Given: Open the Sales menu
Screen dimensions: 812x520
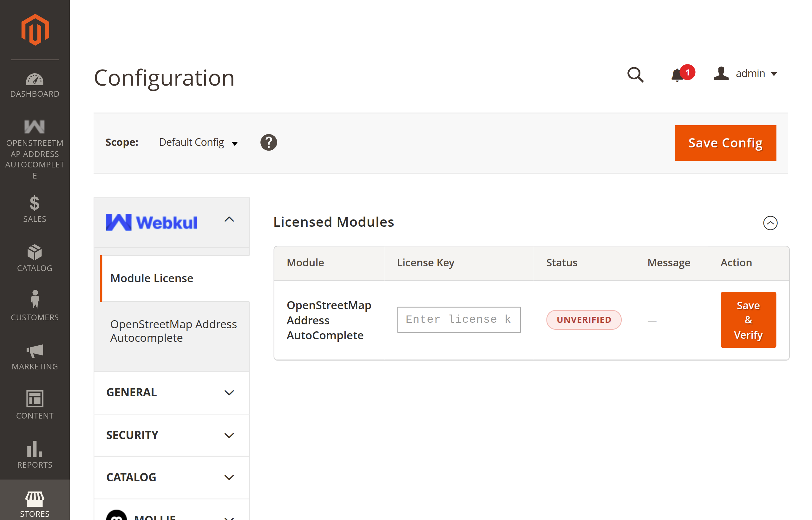Looking at the screenshot, I should coord(35,209).
